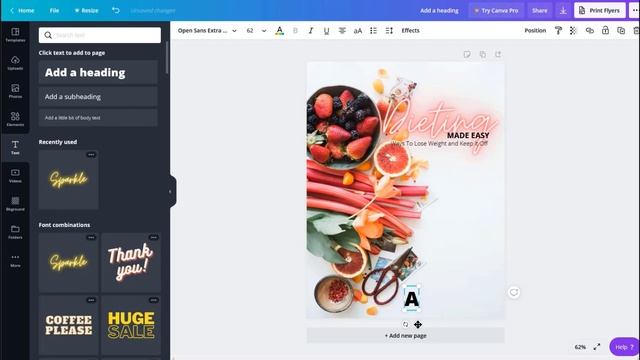
Task: Go back to Home
Action: [x=22, y=11]
